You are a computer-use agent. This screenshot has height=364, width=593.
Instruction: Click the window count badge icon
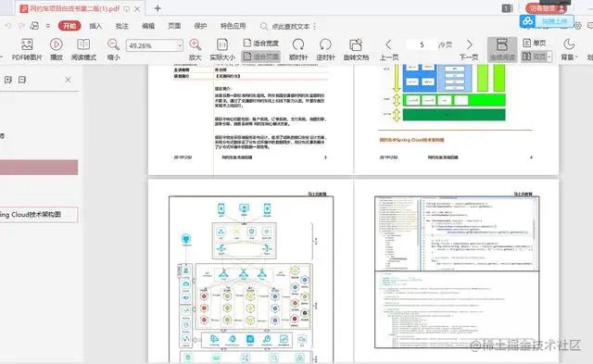tap(507, 8)
